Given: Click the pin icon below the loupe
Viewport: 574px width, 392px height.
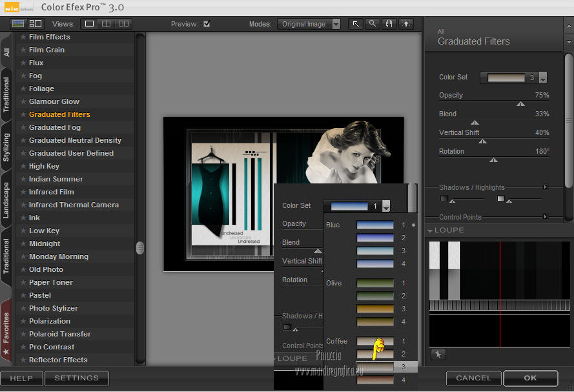Looking at the screenshot, I should click(438, 354).
